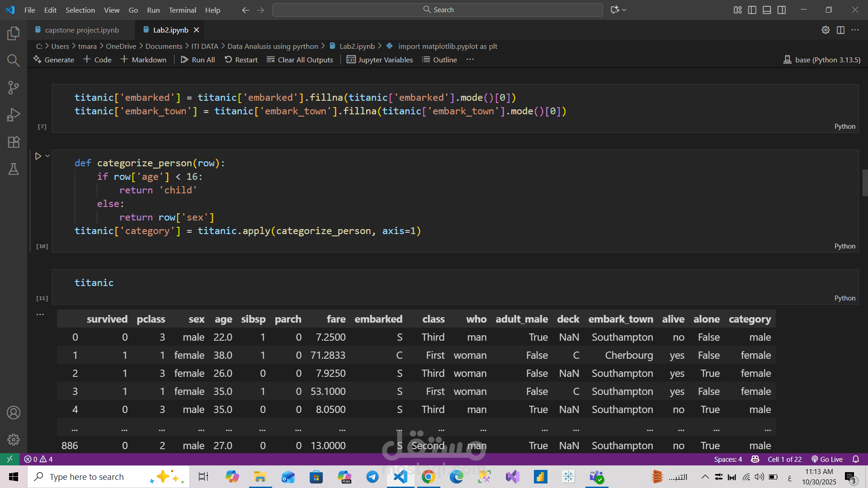Open the Search view in the activity bar
This screenshot has height=488, width=868.
coord(14,60)
